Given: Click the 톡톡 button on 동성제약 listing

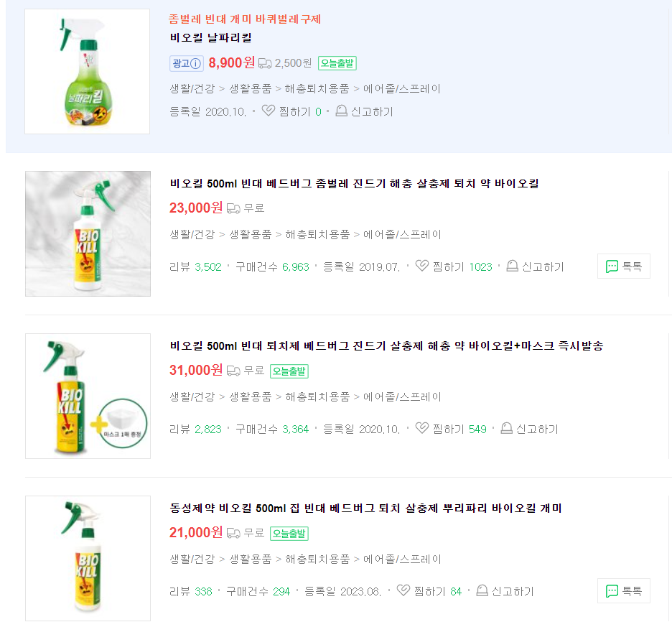Looking at the screenshot, I should click(x=623, y=590).
